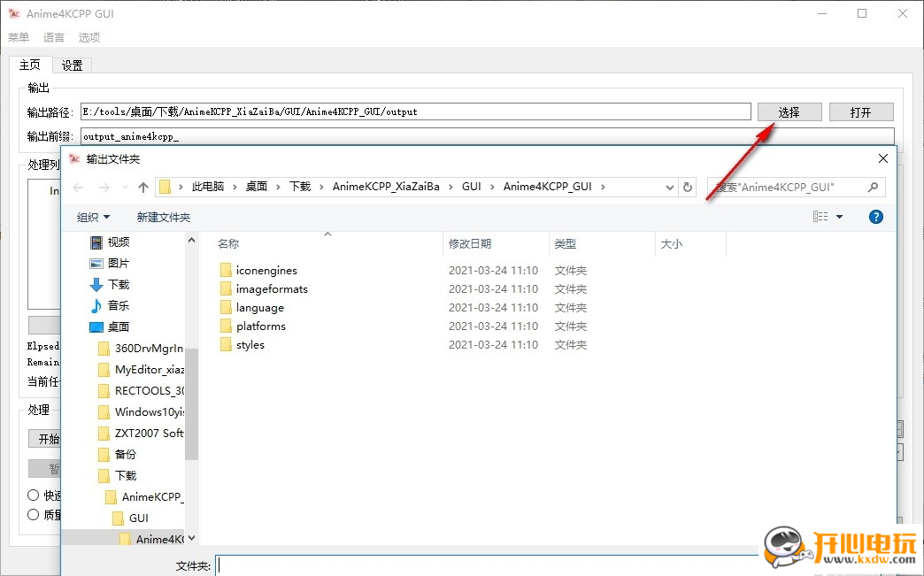The width and height of the screenshot is (924, 576).
Task: Go back with the dialog's back arrow
Action: [x=79, y=188]
